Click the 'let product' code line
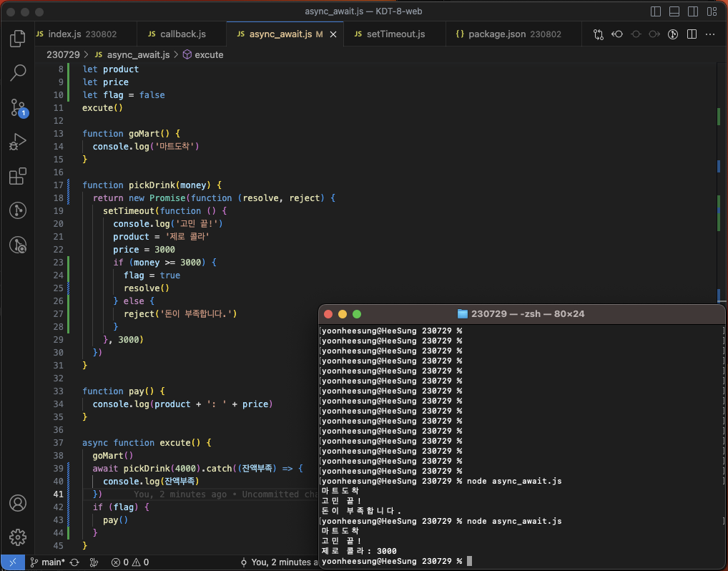728x571 pixels. point(111,69)
